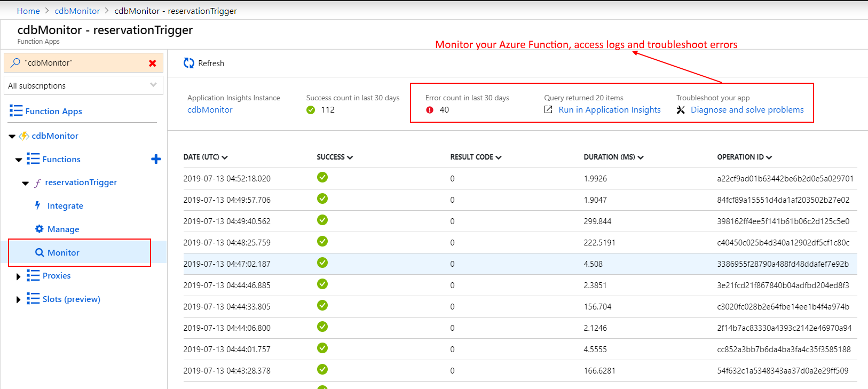Click success checkmark for 04:44:33.805 row
Image resolution: width=868 pixels, height=389 pixels.
click(x=322, y=305)
